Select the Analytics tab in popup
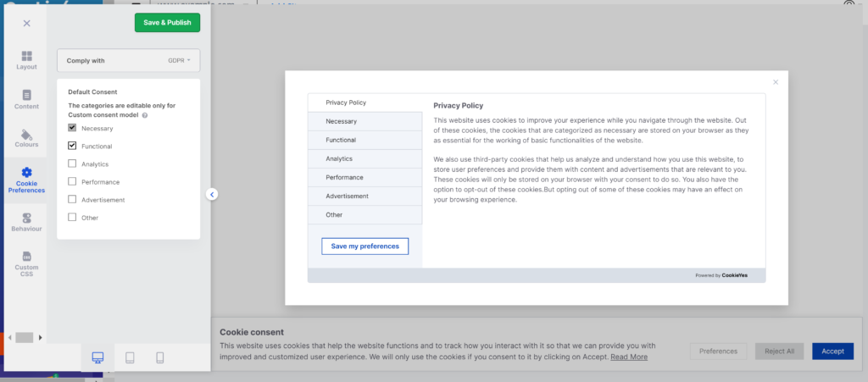This screenshot has height=382, width=868. click(x=364, y=158)
